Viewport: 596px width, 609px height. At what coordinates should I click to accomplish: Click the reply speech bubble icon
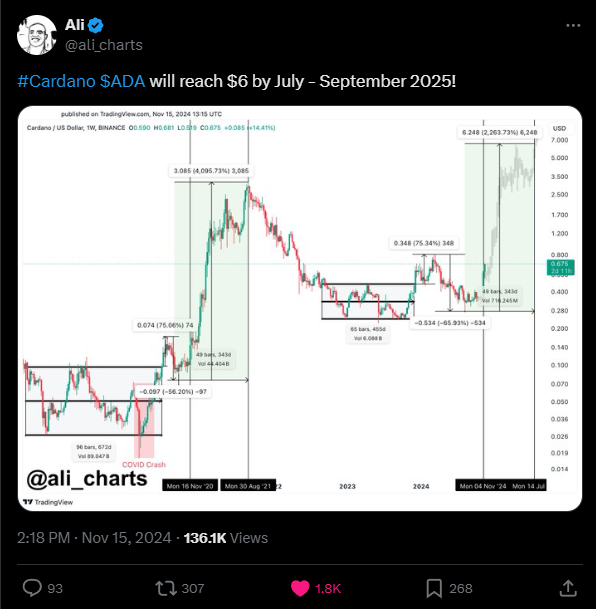[x=32, y=588]
